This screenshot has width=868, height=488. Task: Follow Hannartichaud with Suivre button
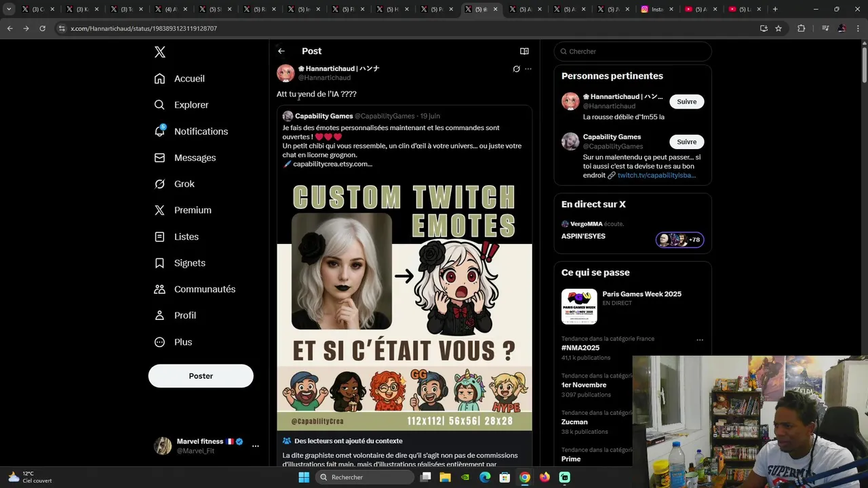tap(686, 102)
